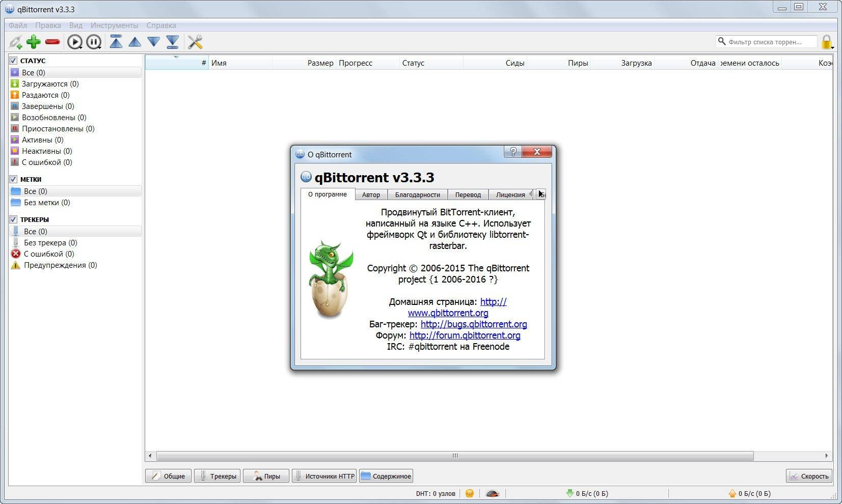Click the Скорость graph button

(809, 476)
